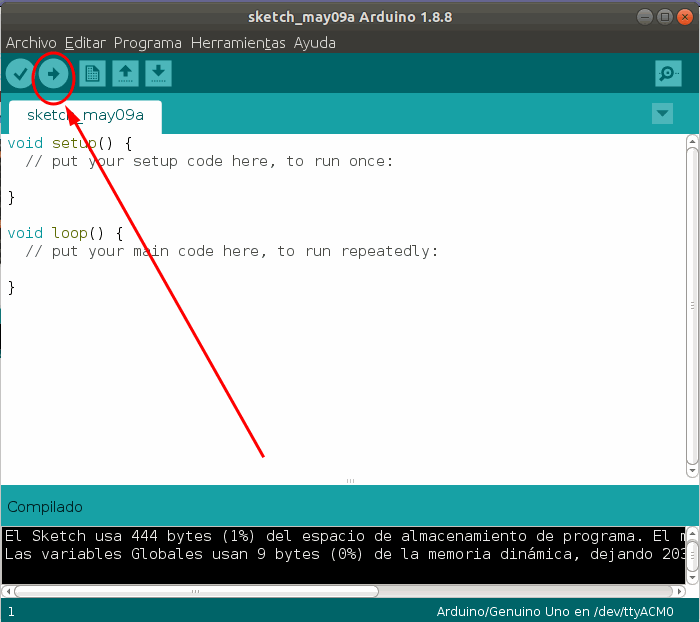
Task: Create a new sketch with New icon
Action: 92,74
